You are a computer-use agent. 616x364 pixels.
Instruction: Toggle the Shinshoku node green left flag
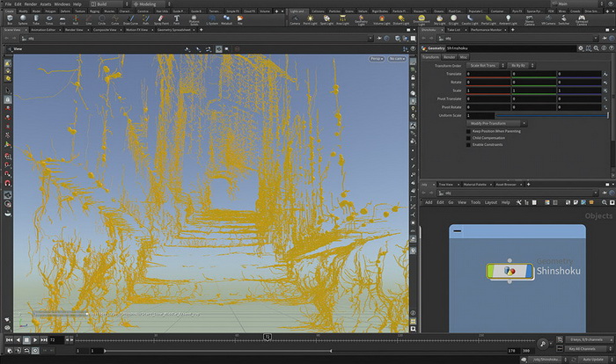pyautogui.click(x=490, y=271)
